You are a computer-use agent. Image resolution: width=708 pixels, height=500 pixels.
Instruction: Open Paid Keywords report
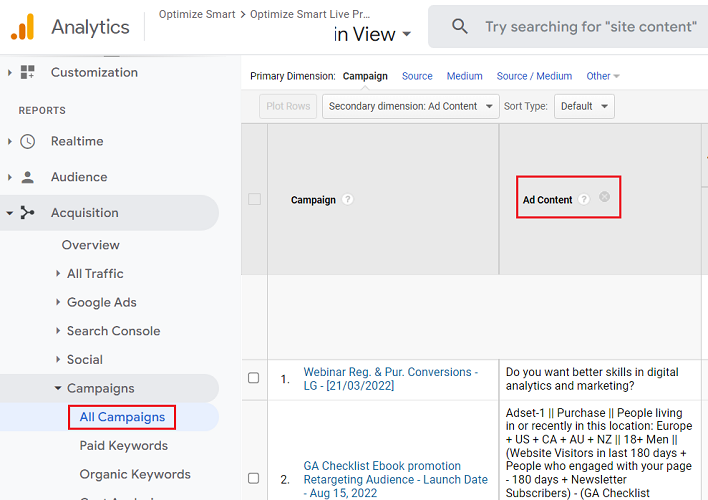pos(124,446)
